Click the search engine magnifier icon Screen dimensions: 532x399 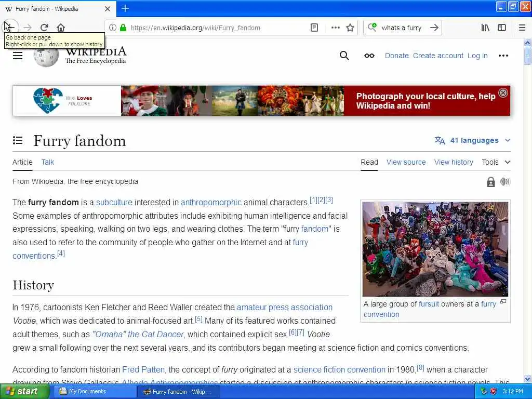tap(372, 27)
